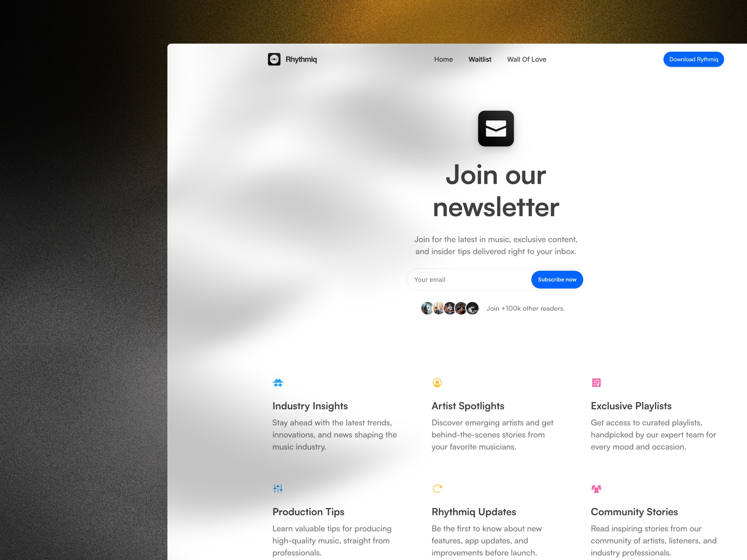Click the Download Rythmiq button
The image size is (747, 560).
click(693, 59)
